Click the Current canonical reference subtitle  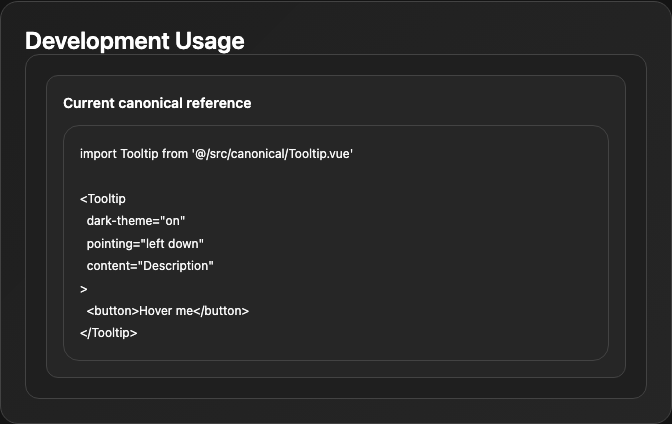[157, 103]
